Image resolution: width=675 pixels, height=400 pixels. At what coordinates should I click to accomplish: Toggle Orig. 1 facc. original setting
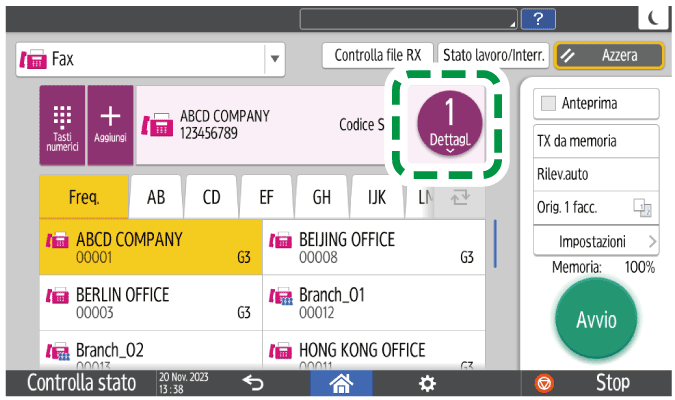(x=589, y=207)
